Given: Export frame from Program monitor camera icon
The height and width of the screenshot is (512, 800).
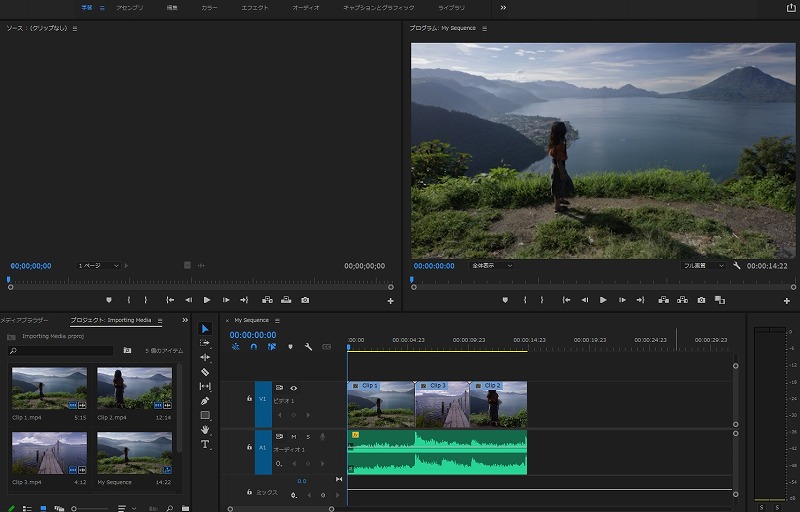Looking at the screenshot, I should (x=702, y=300).
